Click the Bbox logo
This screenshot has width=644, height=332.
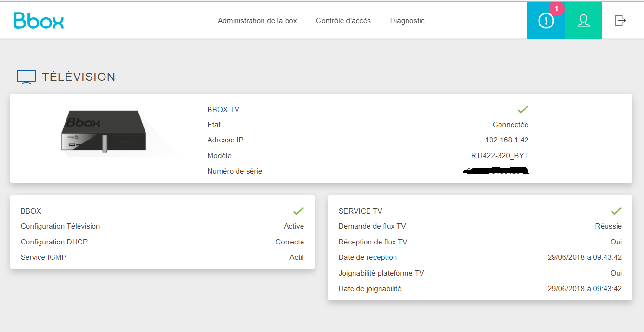(x=39, y=20)
